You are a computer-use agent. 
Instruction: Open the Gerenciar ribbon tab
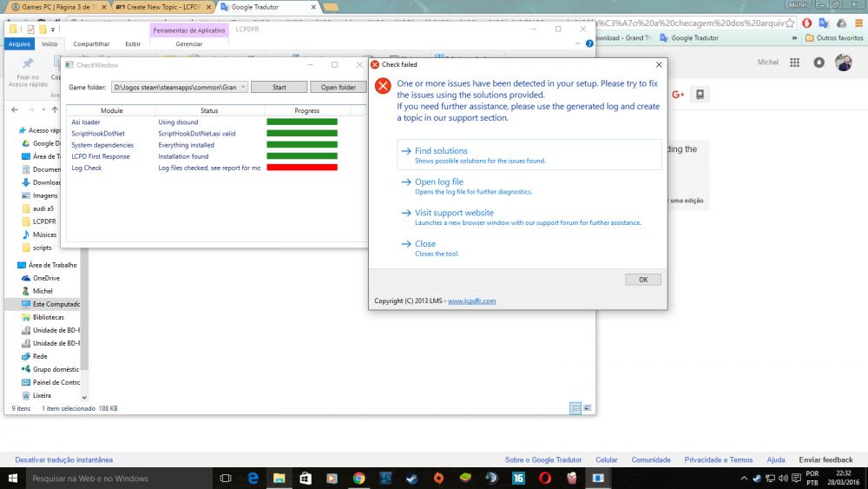point(188,43)
